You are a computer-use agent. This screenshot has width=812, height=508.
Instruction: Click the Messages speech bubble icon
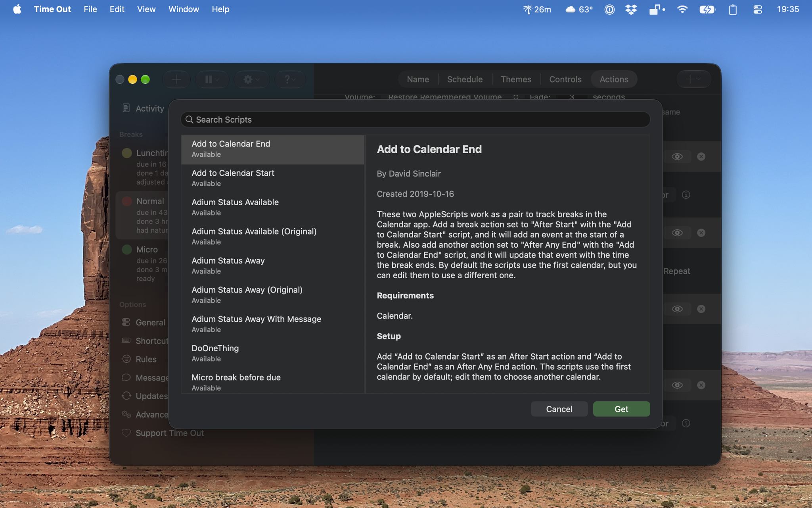click(126, 377)
